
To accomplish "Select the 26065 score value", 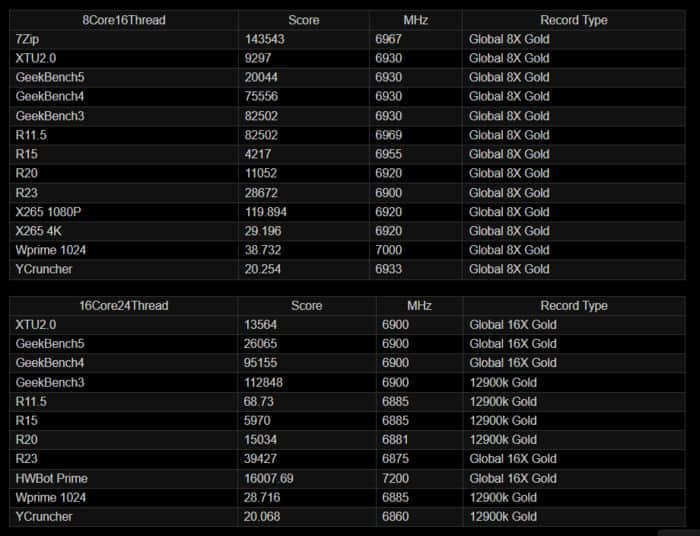I will (x=260, y=344).
